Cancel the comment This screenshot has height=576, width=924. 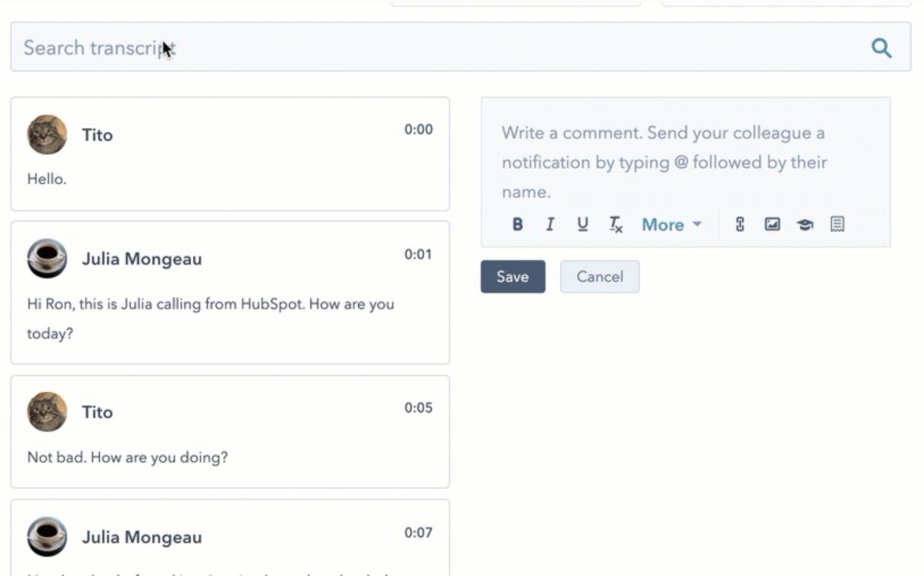coord(599,277)
